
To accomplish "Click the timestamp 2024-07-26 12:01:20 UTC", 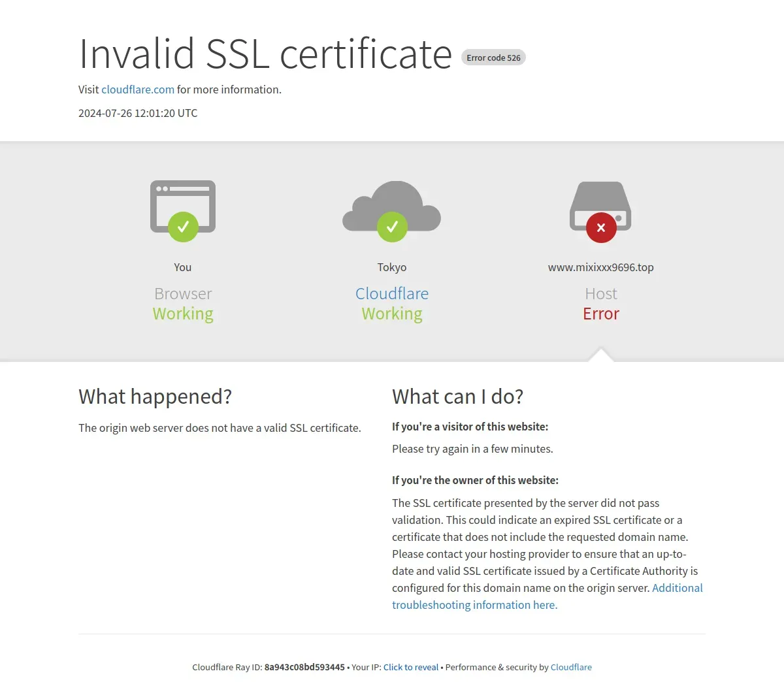I will pos(138,113).
